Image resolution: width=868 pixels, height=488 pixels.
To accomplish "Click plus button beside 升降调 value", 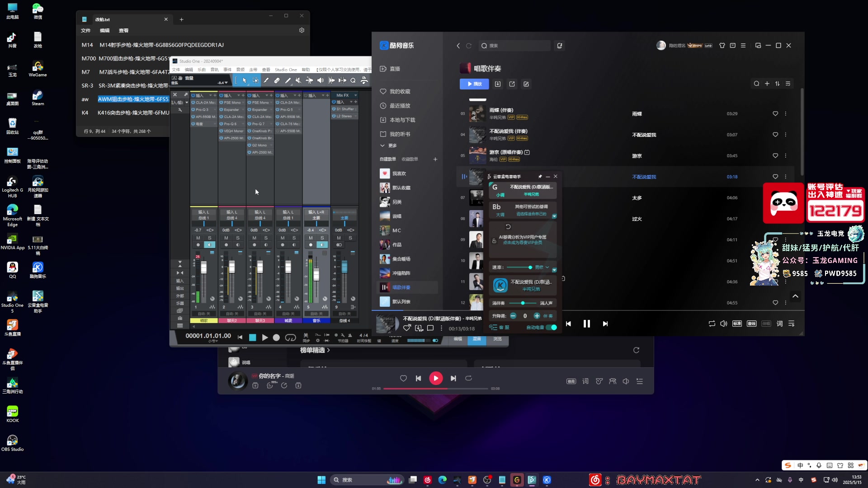I will pyautogui.click(x=537, y=316).
